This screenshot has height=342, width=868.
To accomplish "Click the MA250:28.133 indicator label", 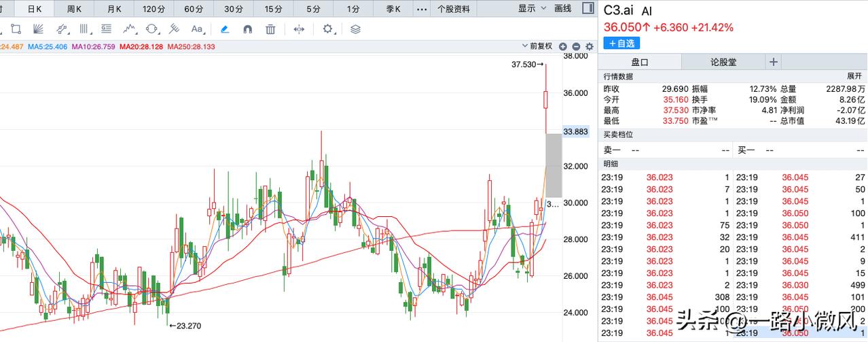I will 191,46.
